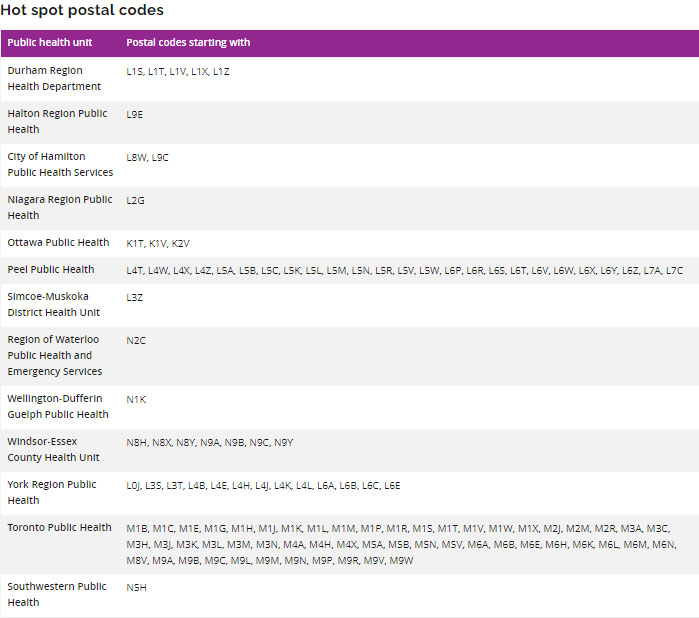Select the York Region Public Health label

[x=52, y=493]
